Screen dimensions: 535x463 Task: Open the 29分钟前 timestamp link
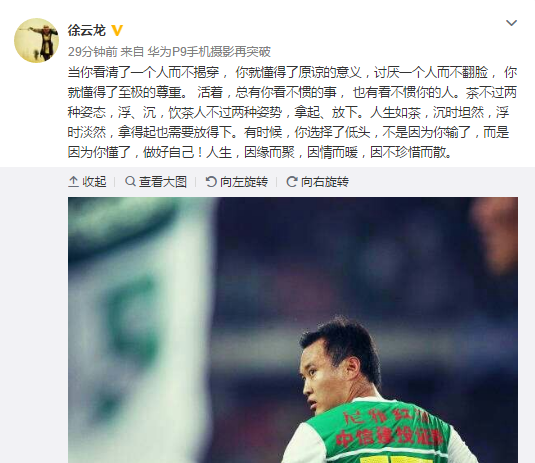pyautogui.click(x=92, y=52)
